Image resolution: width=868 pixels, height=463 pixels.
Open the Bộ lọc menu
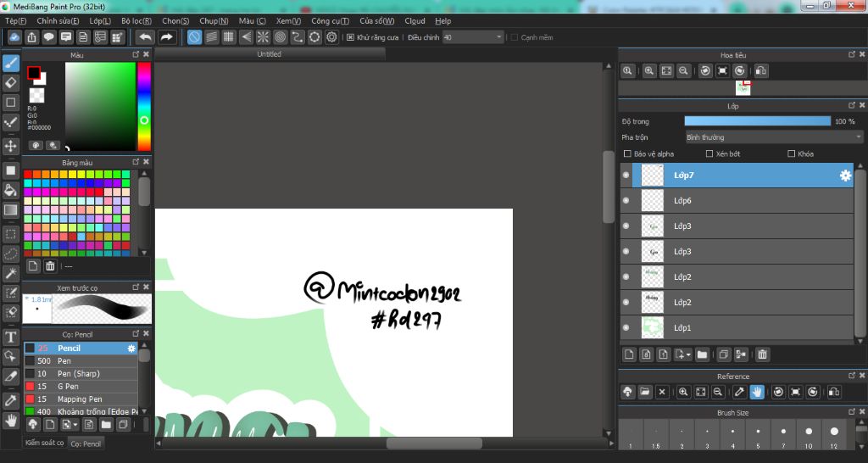click(136, 21)
